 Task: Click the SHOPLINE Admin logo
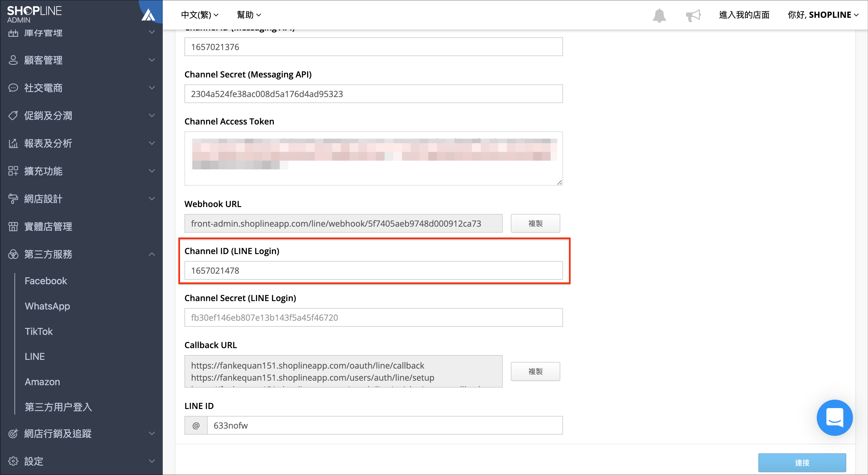pos(34,14)
